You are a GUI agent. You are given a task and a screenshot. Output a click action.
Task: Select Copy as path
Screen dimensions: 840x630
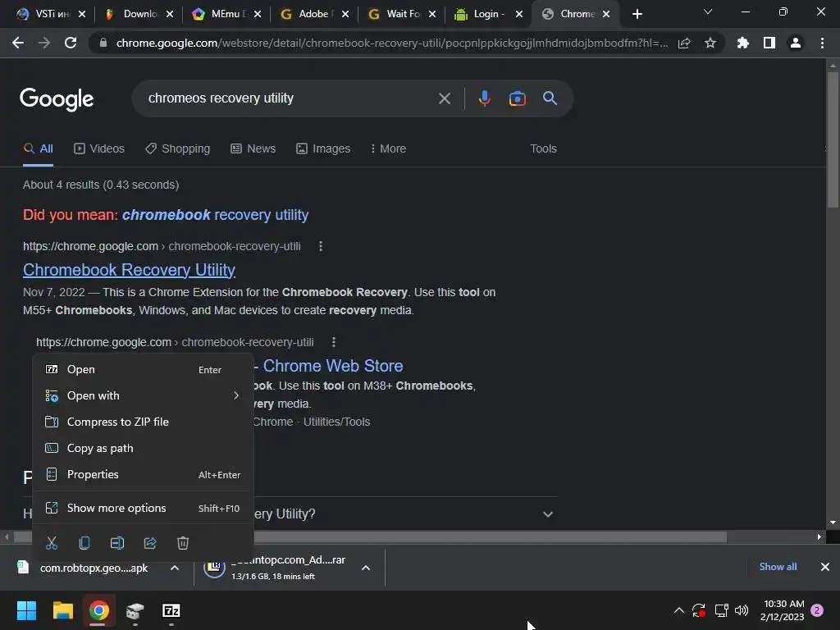pos(143,449)
